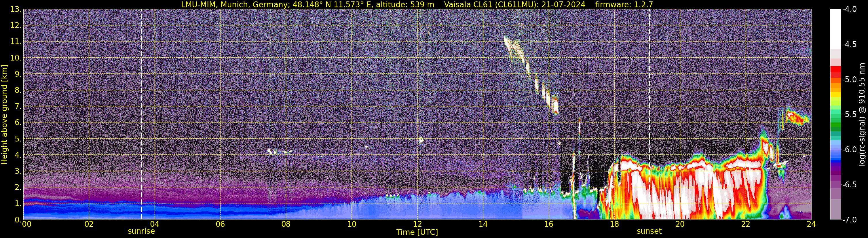
Task: Click the small white echo at 4 km near 08 UTC
Action: 280,152
